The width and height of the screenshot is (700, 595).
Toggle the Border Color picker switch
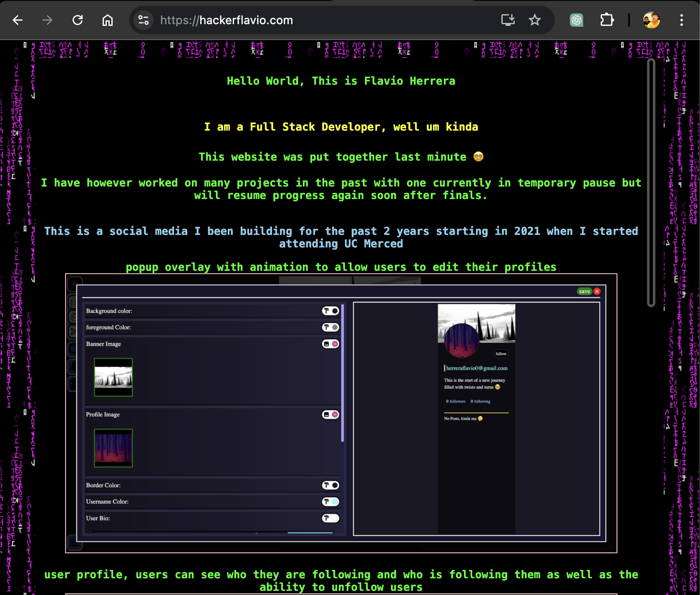tap(330, 485)
